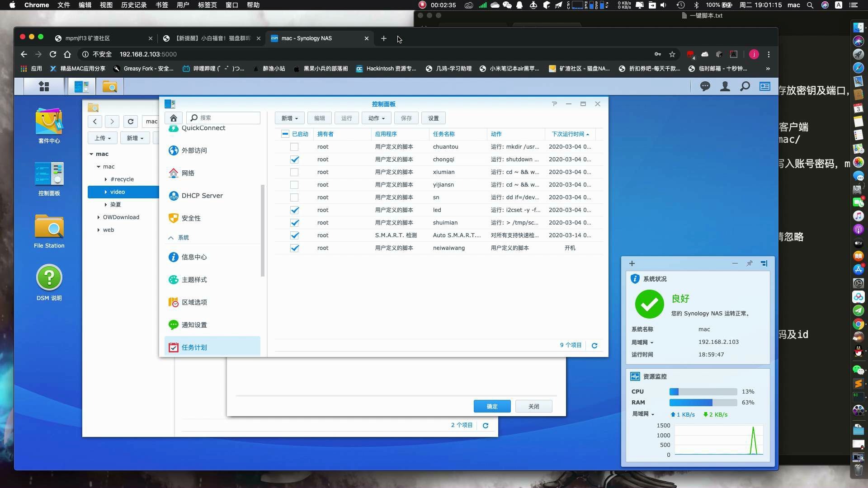Open Chrome three-dot menu

tap(769, 54)
